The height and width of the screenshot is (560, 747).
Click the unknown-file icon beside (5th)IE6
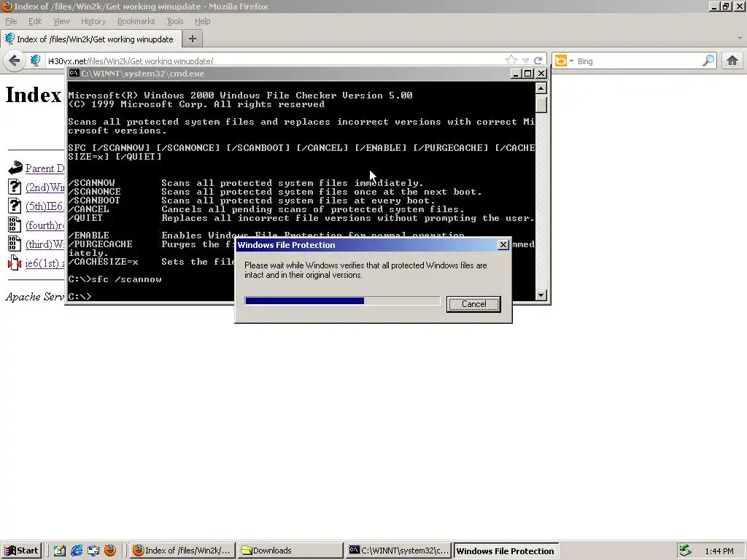coord(15,206)
